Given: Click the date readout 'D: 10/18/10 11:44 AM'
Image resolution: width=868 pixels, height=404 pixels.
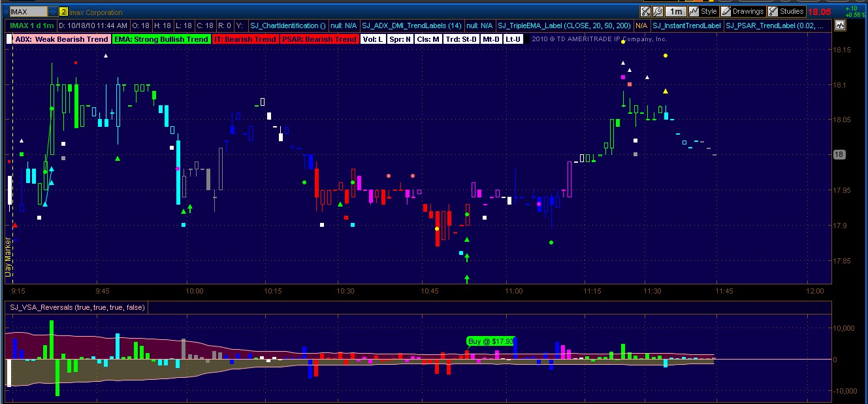Looking at the screenshot, I should [93, 25].
